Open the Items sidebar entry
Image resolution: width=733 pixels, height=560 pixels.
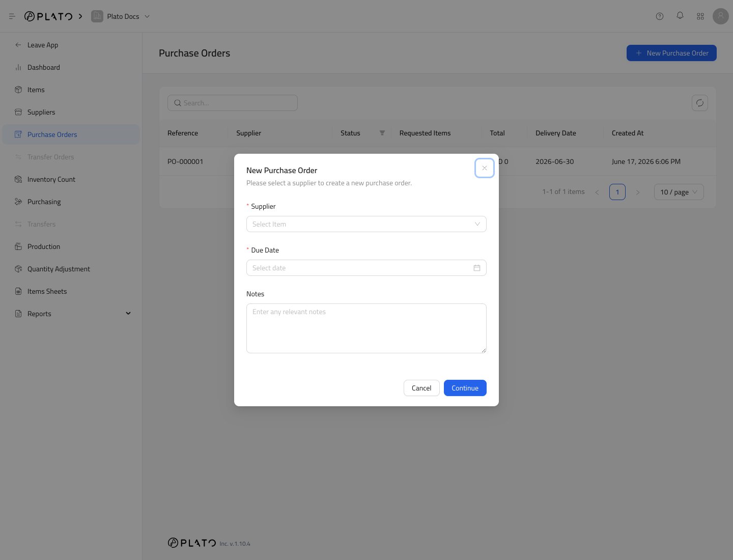71,90
